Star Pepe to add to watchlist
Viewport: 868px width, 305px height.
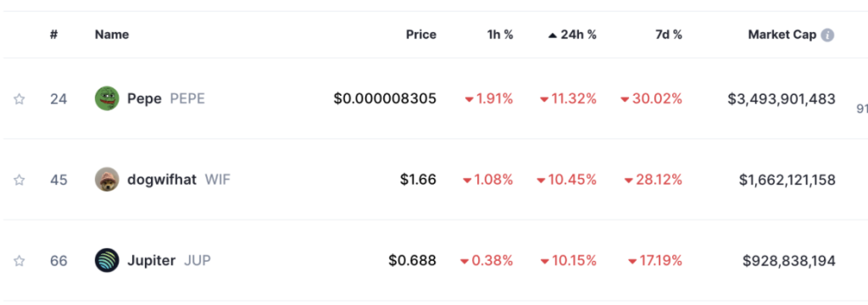pyautogui.click(x=19, y=99)
